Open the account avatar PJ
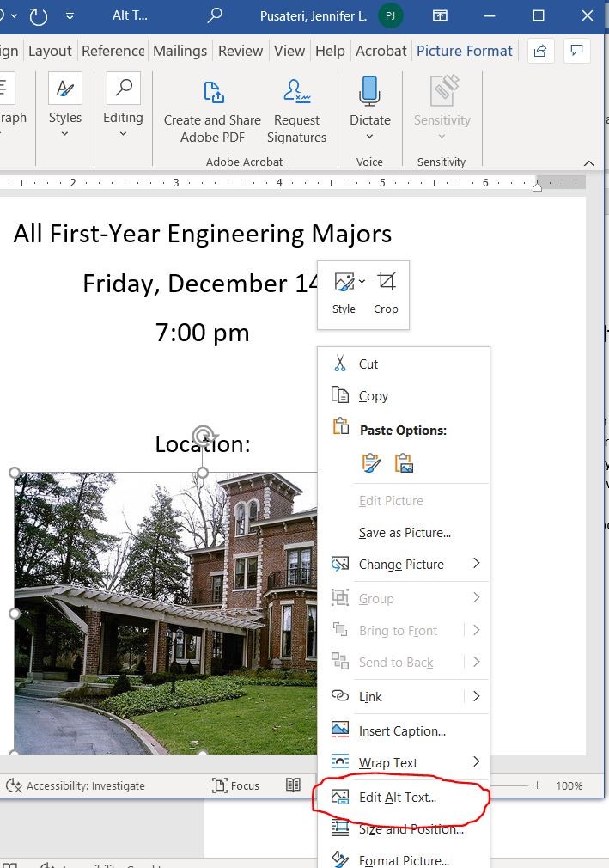The width and height of the screenshot is (609, 868). click(391, 15)
